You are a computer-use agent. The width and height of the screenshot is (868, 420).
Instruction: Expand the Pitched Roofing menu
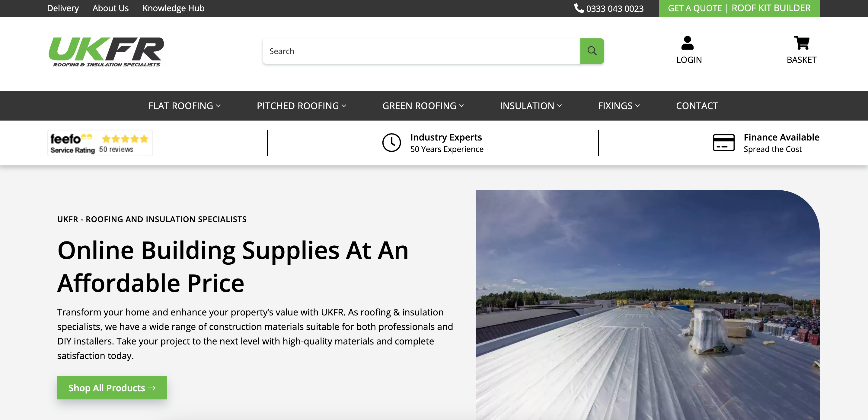[301, 106]
